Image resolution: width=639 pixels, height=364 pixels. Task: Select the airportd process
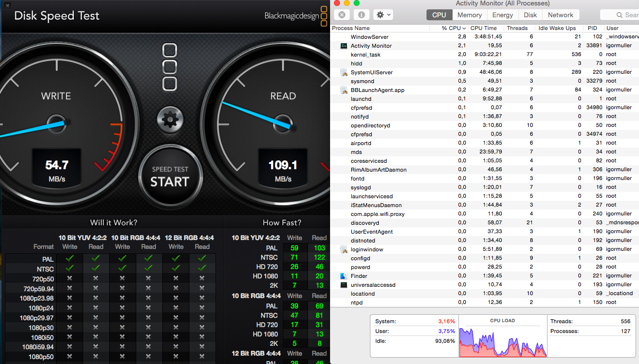coord(485,143)
